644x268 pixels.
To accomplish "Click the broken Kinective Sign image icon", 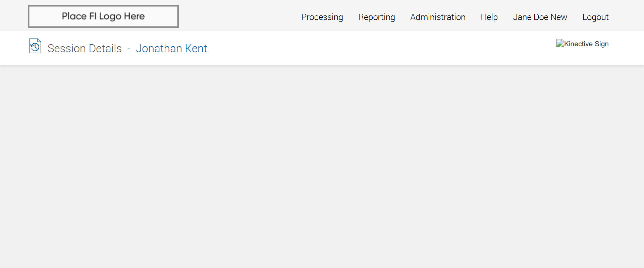I will [560, 44].
